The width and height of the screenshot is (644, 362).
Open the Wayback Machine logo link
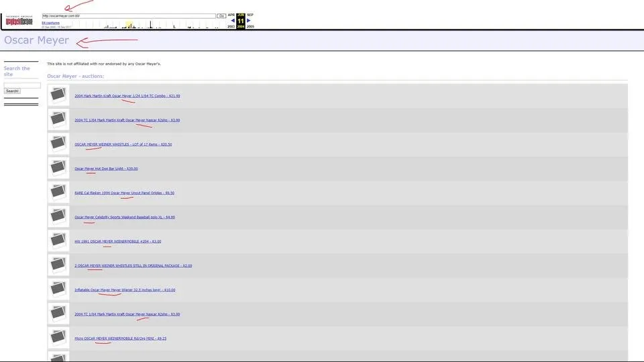point(19,21)
